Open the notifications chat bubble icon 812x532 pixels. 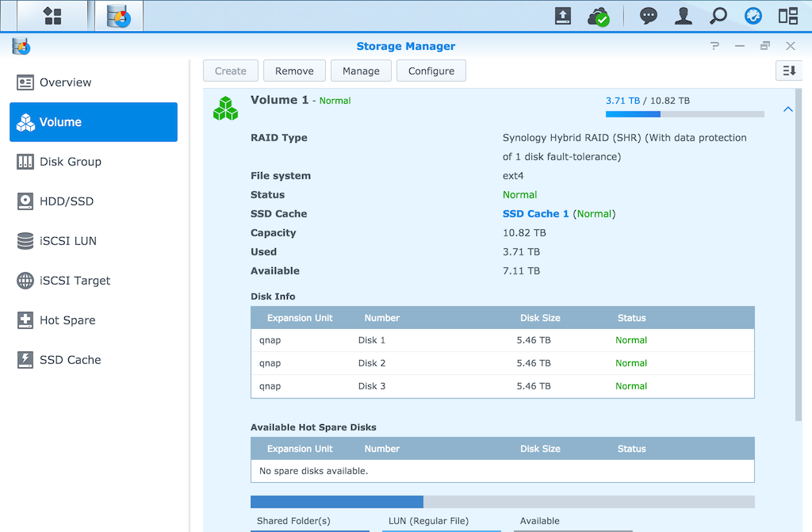[x=649, y=16]
